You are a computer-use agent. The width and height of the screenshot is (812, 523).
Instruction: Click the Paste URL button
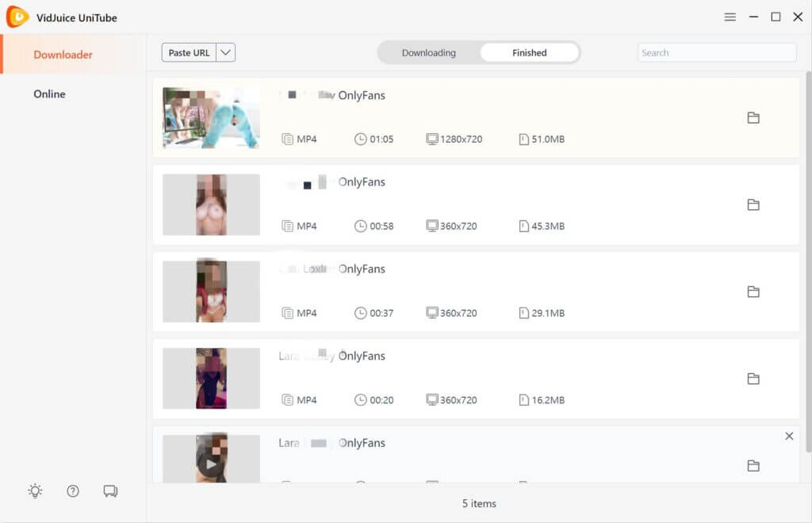pyautogui.click(x=189, y=52)
